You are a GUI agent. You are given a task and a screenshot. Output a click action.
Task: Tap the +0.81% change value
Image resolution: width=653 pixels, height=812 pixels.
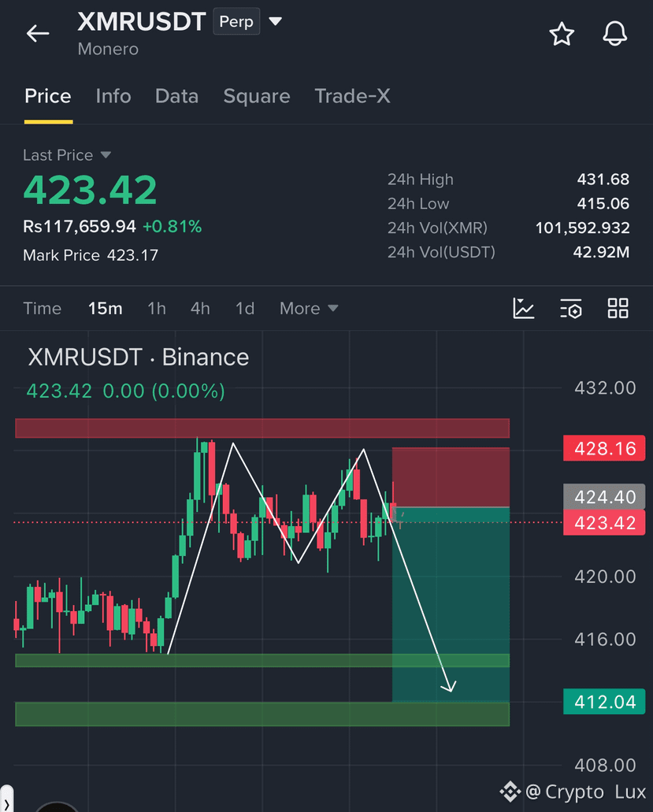coord(172,226)
